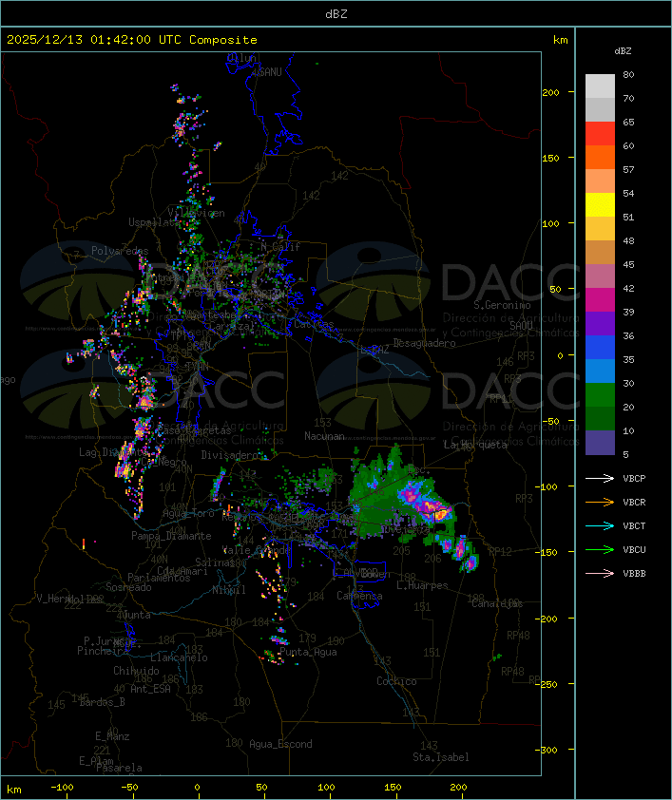
Task: Click the S.Geronimo place label
Action: [x=502, y=305]
